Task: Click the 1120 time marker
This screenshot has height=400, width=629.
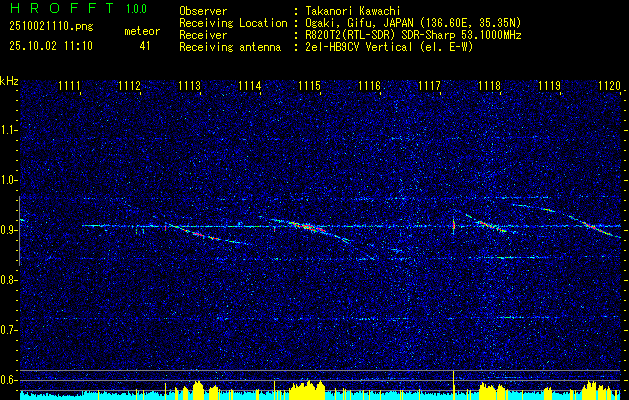Action: click(609, 86)
